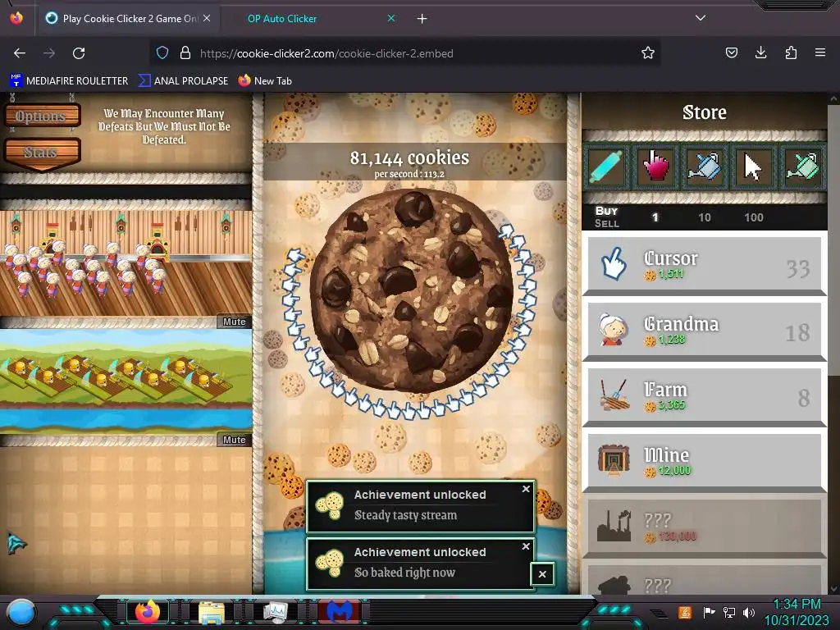
Task: Click the big chocolate chip cookie
Action: click(x=412, y=290)
